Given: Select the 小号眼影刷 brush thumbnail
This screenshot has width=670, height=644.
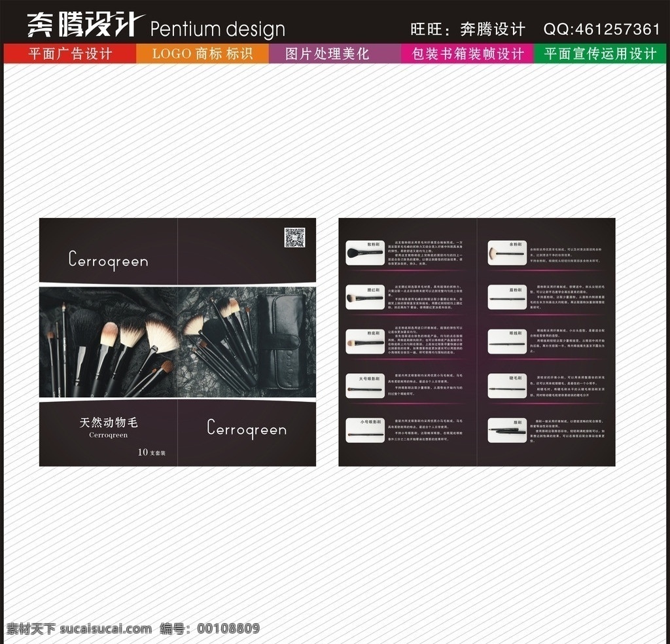Looking at the screenshot, I should coord(365,431).
